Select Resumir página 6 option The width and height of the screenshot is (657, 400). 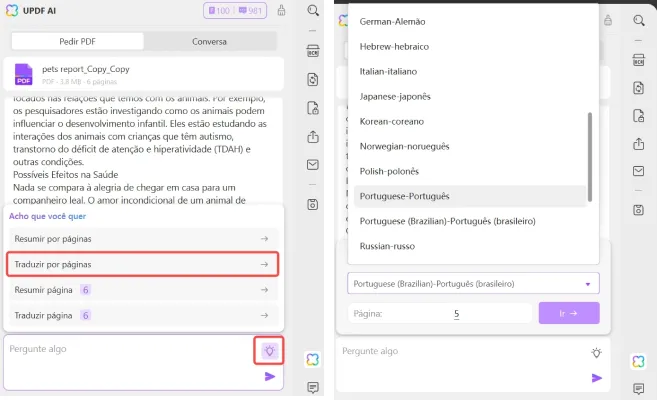(142, 290)
